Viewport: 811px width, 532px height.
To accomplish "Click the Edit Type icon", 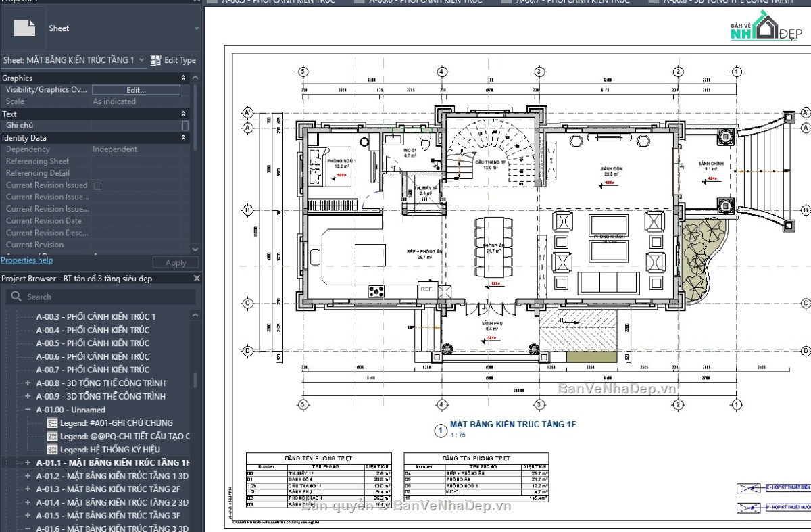I will pyautogui.click(x=155, y=60).
